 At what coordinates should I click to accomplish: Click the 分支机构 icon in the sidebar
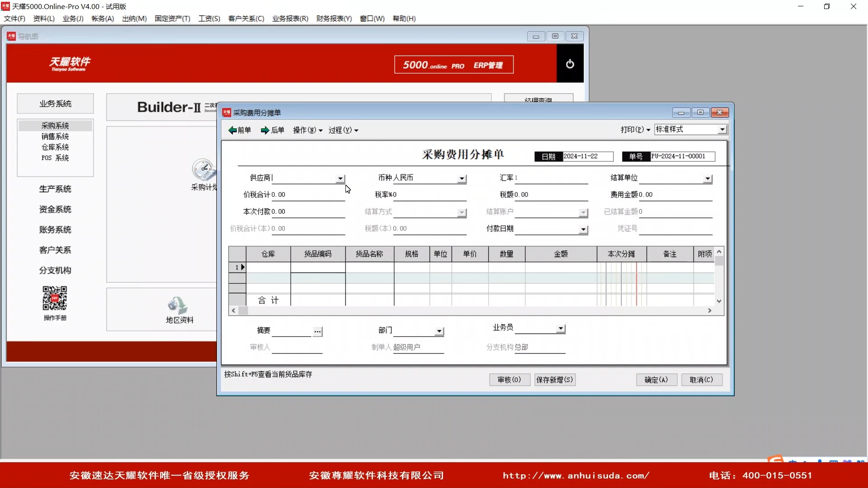click(55, 270)
